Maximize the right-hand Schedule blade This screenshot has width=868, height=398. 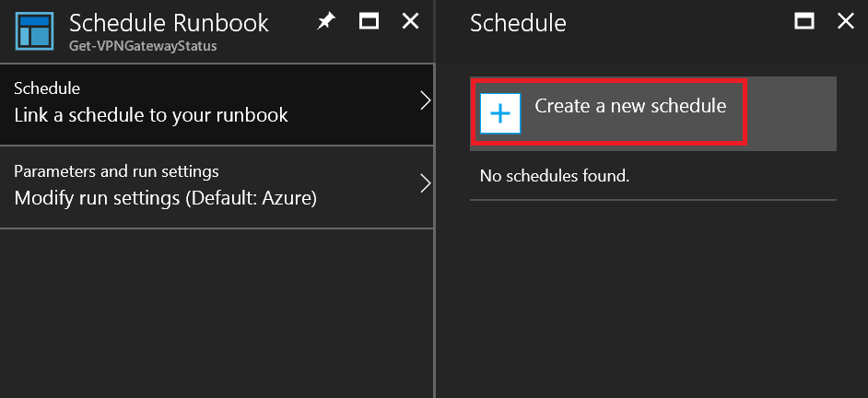click(803, 21)
